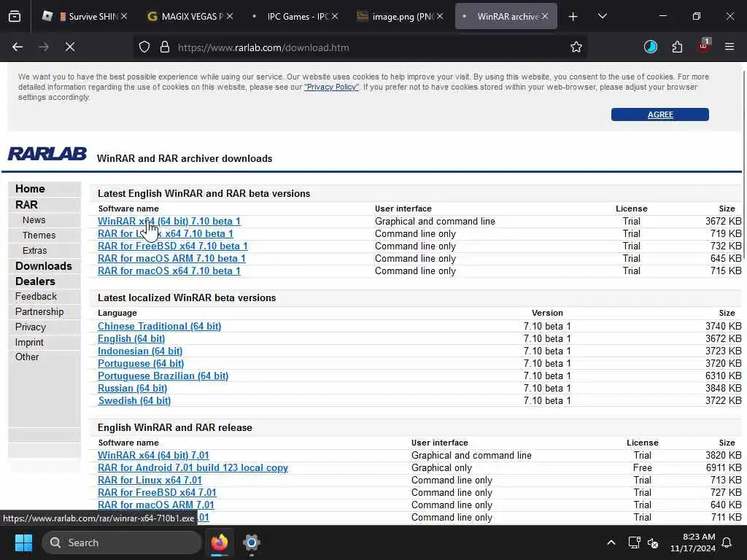Download RAR for macOS ARM 7.10 beta 1
The height and width of the screenshot is (560, 747).
point(171,258)
